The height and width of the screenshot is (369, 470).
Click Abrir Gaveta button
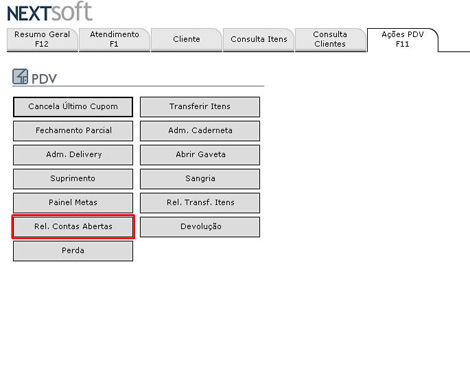[200, 155]
